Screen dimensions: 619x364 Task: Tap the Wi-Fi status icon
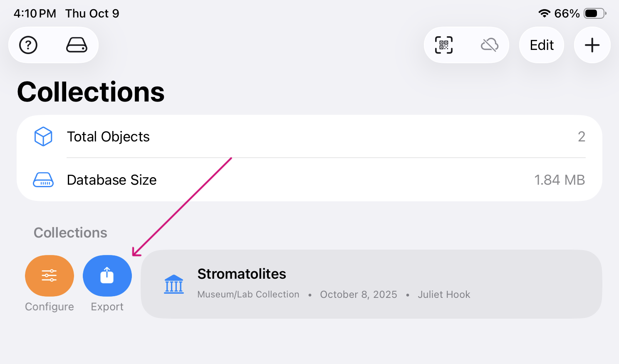pos(544,13)
